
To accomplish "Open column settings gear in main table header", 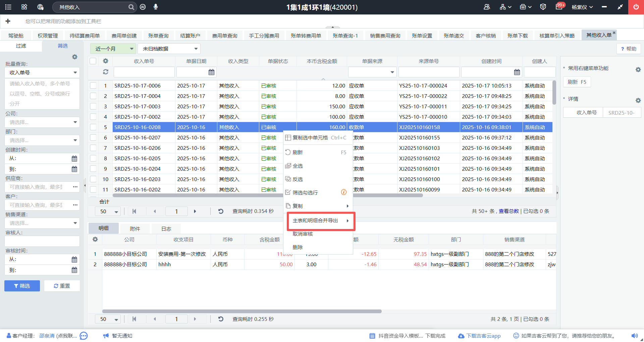I will click(x=106, y=61).
